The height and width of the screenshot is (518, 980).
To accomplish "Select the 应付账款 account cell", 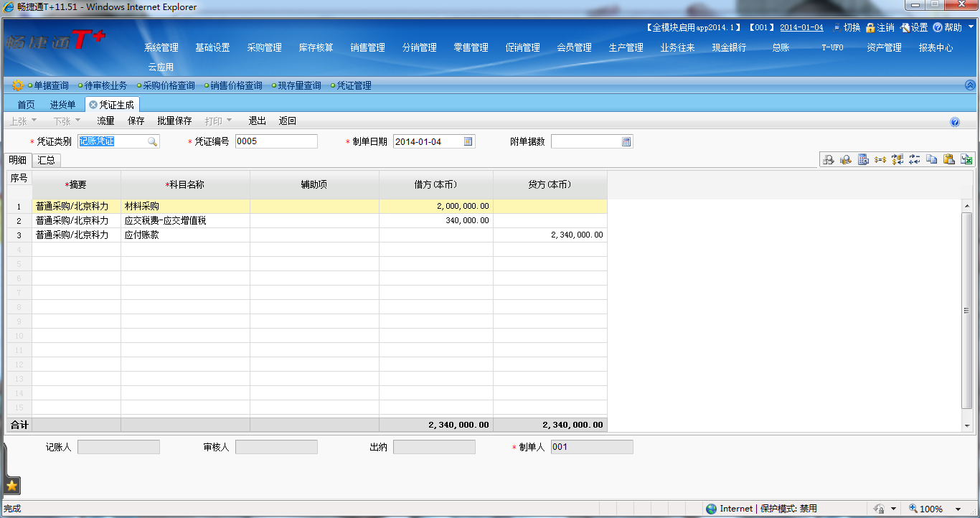I will click(185, 235).
